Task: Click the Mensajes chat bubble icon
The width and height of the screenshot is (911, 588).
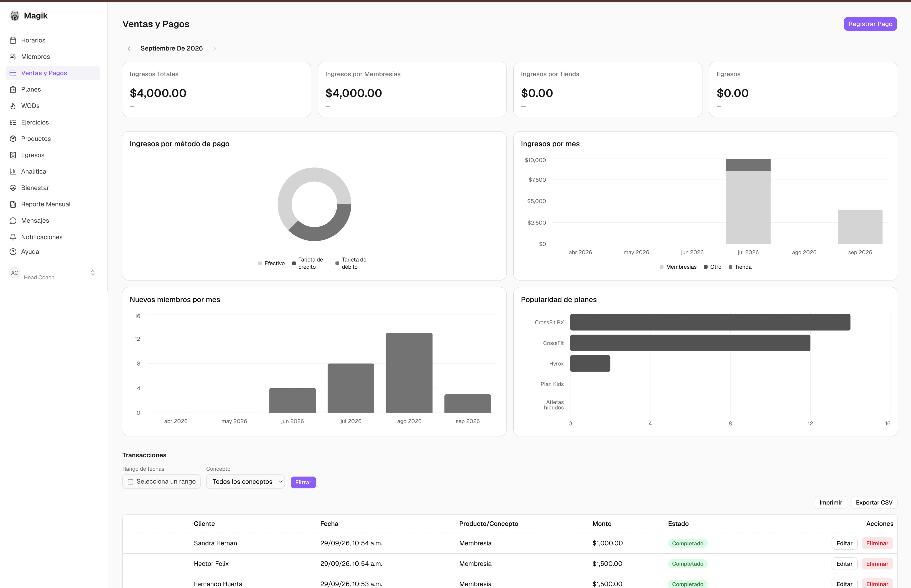Action: (x=13, y=221)
